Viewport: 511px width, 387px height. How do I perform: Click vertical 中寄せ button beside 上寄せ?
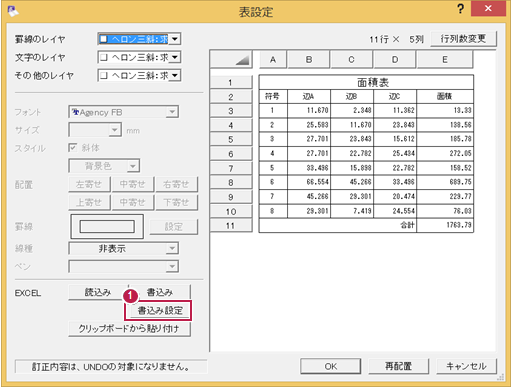tap(133, 202)
